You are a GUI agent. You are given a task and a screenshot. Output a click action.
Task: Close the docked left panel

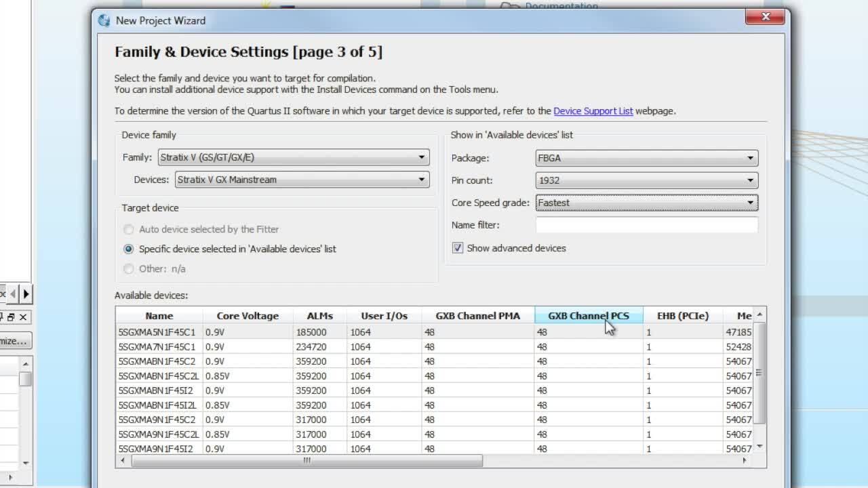[x=23, y=317]
